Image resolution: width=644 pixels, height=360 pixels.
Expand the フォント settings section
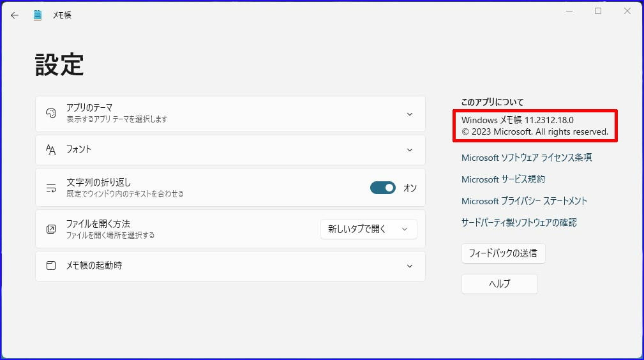point(230,150)
